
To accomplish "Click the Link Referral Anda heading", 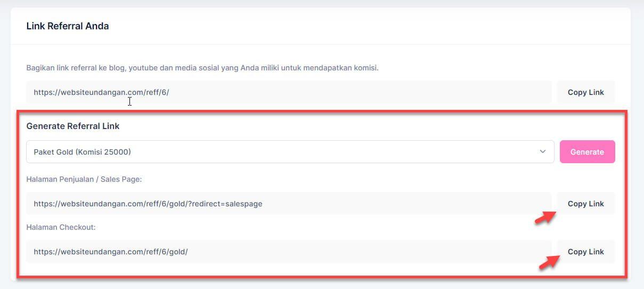I will tap(68, 26).
